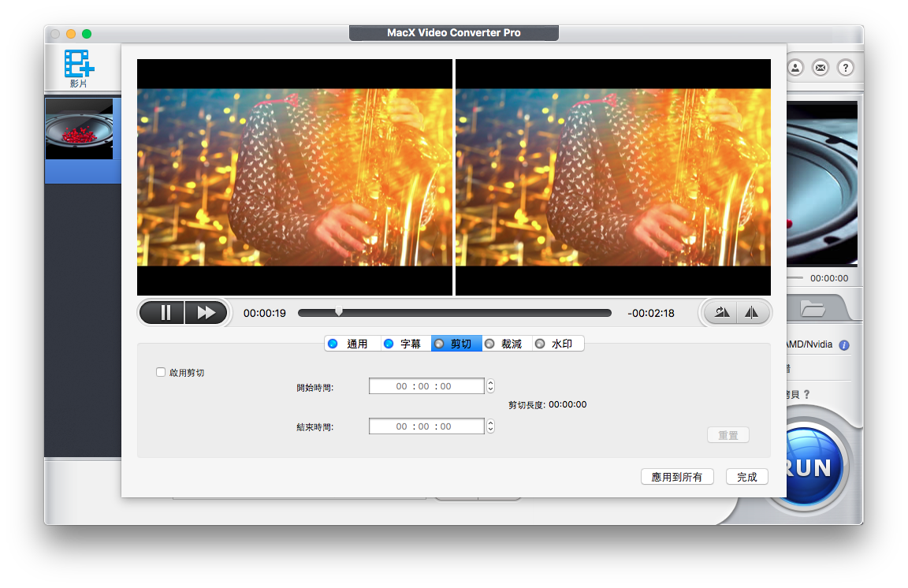Click the output video preview pane
908x588 pixels.
[x=613, y=177]
